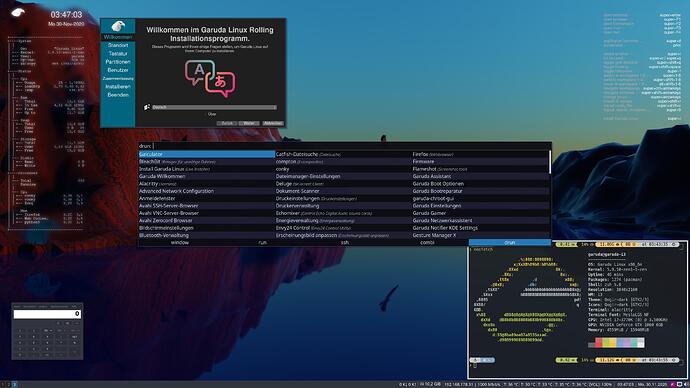
Task: Select Calculator entry in launcher list
Action: tap(206, 154)
